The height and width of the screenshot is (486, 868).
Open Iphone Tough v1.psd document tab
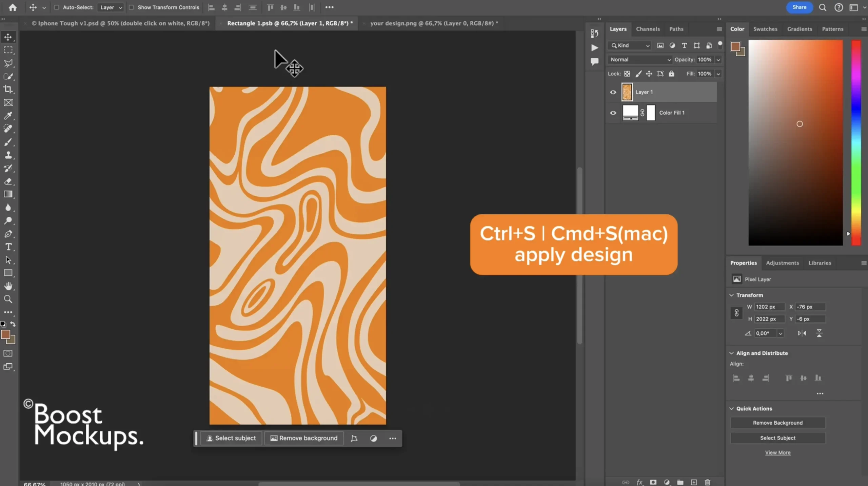tap(120, 23)
